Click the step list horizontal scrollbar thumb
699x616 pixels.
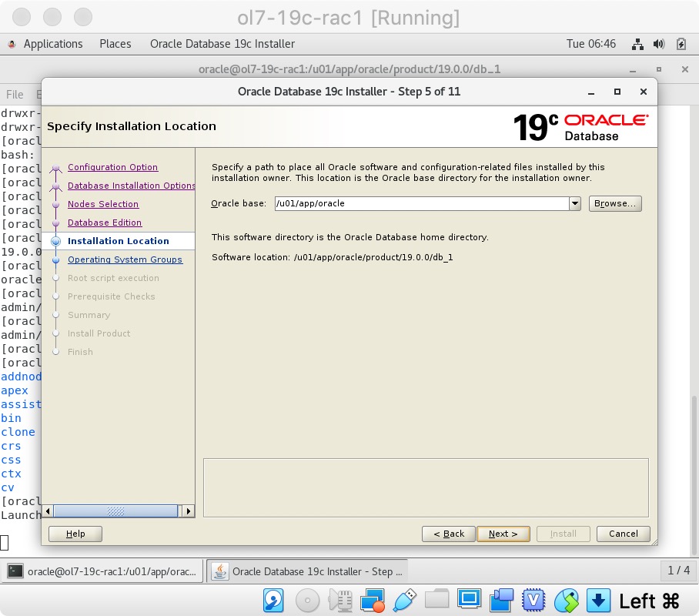pyautogui.click(x=115, y=511)
